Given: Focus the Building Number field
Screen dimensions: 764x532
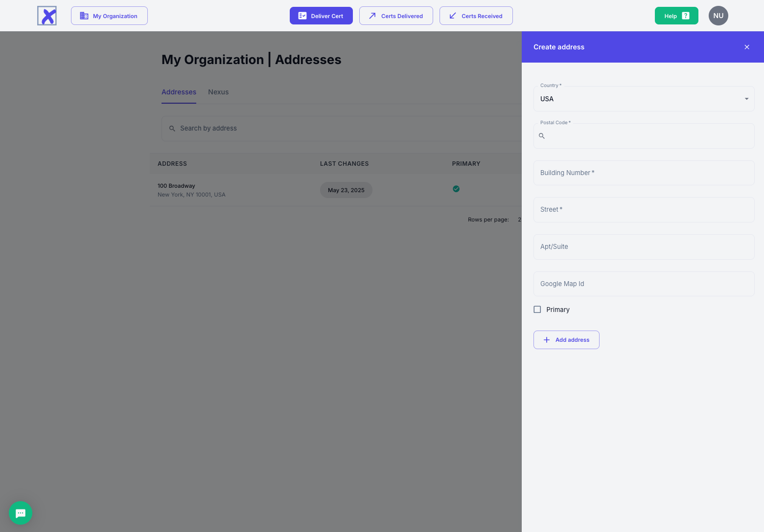Looking at the screenshot, I should (x=644, y=173).
